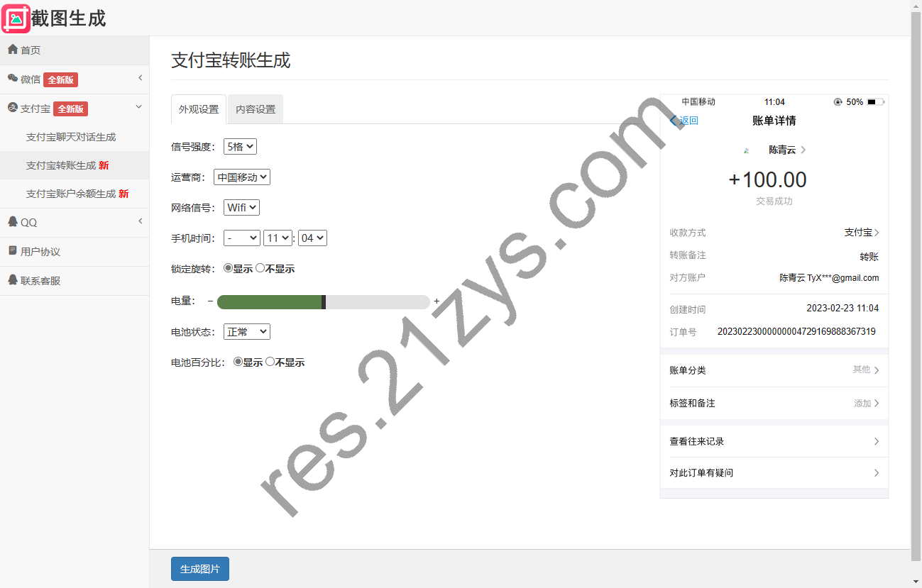This screenshot has height=588, width=922.
Task: Click the 截图生成 site title
Action: tap(69, 18)
